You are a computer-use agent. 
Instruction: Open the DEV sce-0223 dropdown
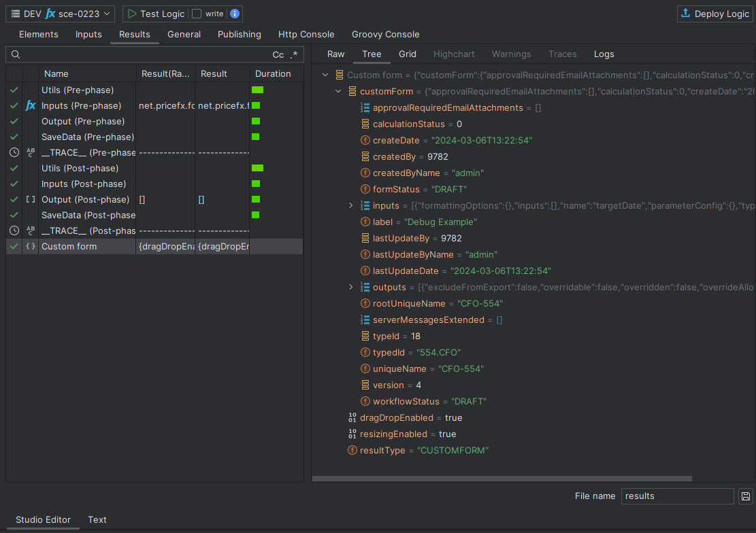click(x=61, y=14)
